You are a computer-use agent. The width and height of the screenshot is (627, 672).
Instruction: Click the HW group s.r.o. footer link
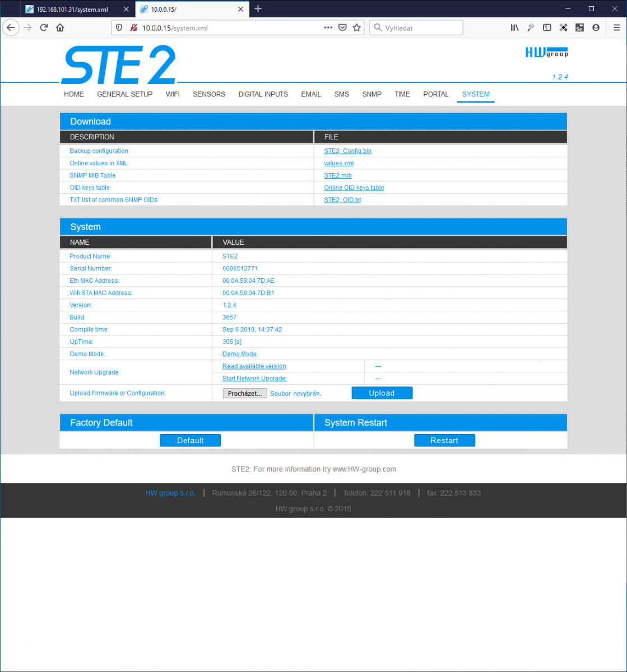(170, 493)
